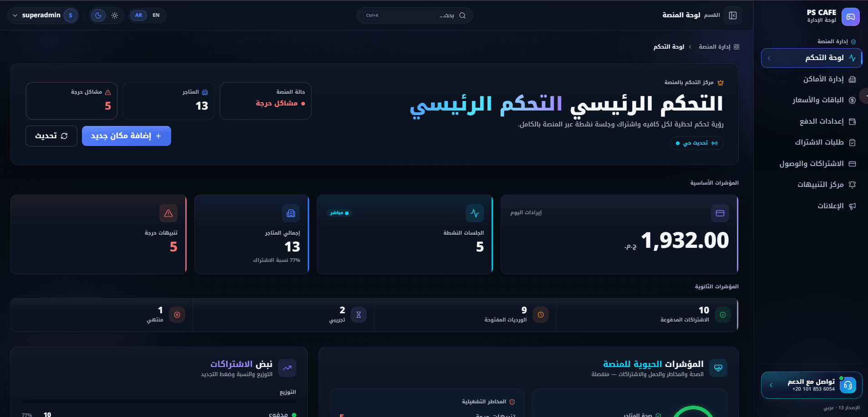
Task: Click the إضافة مكان جديد button
Action: (127, 136)
